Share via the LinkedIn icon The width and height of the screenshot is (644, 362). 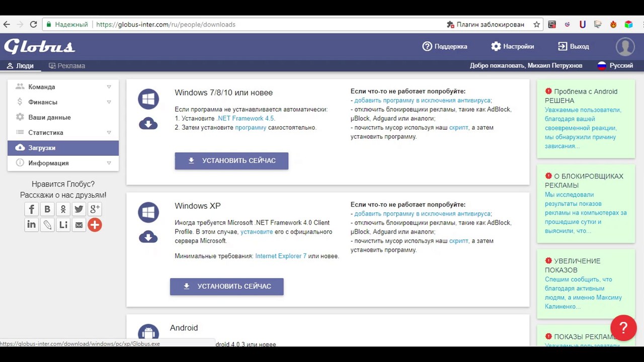coord(31,225)
